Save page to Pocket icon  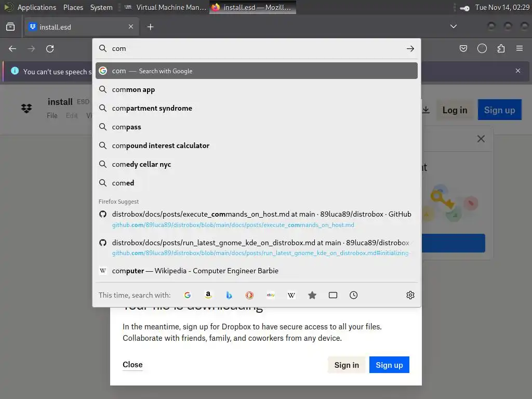[463, 48]
